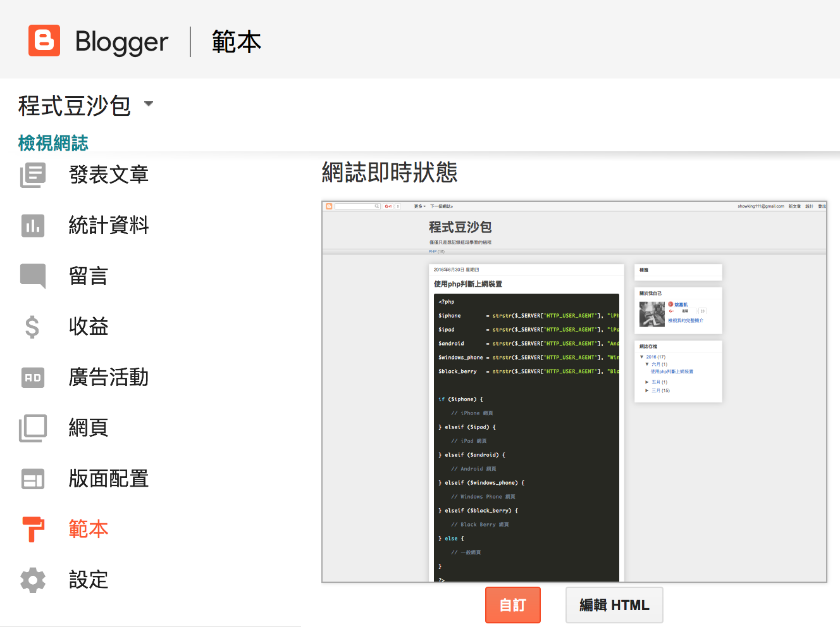Click the profile photo in preview sidebar
Viewport: 840px width, 643px height.
(x=652, y=314)
